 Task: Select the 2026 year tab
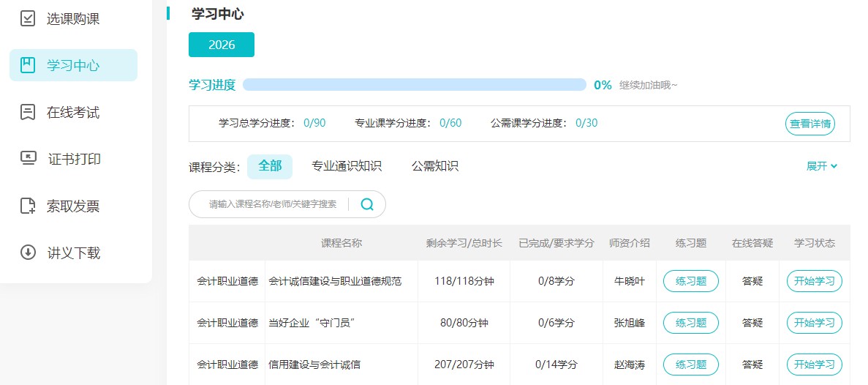[222, 45]
